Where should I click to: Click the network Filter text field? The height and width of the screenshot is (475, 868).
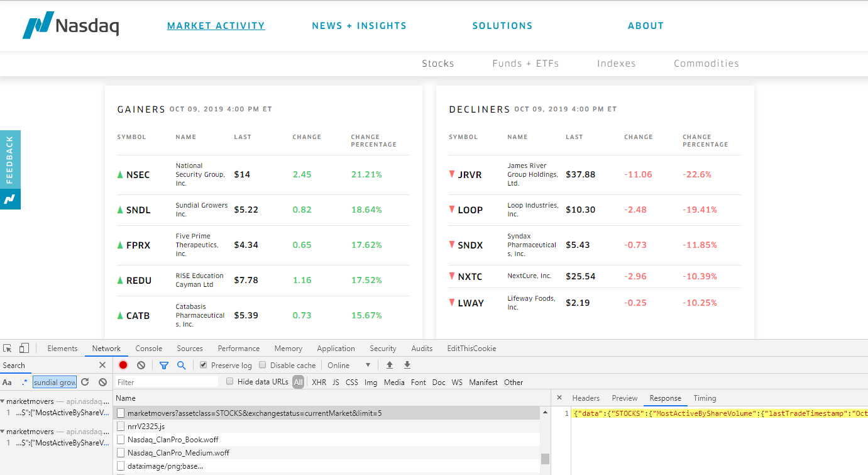coord(167,382)
